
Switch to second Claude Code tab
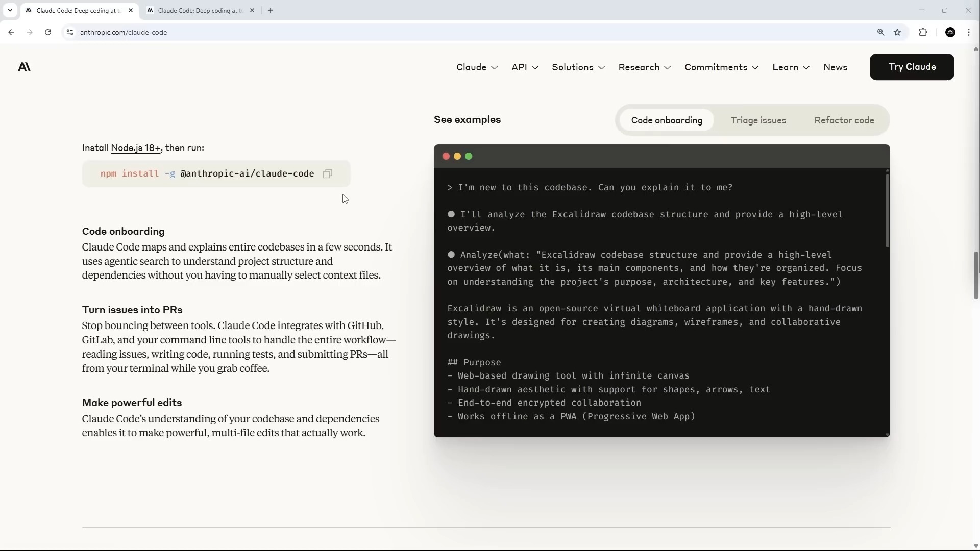(x=199, y=10)
